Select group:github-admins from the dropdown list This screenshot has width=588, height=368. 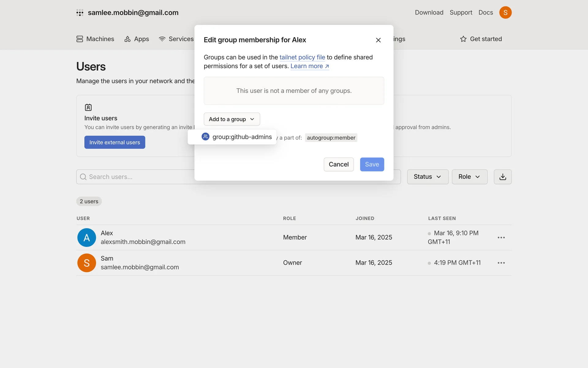pos(236,137)
